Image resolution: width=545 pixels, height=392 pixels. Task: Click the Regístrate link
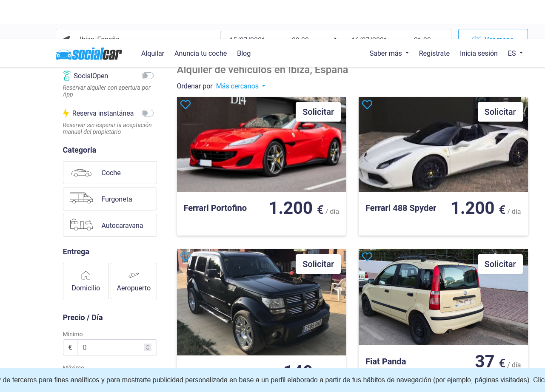(434, 54)
